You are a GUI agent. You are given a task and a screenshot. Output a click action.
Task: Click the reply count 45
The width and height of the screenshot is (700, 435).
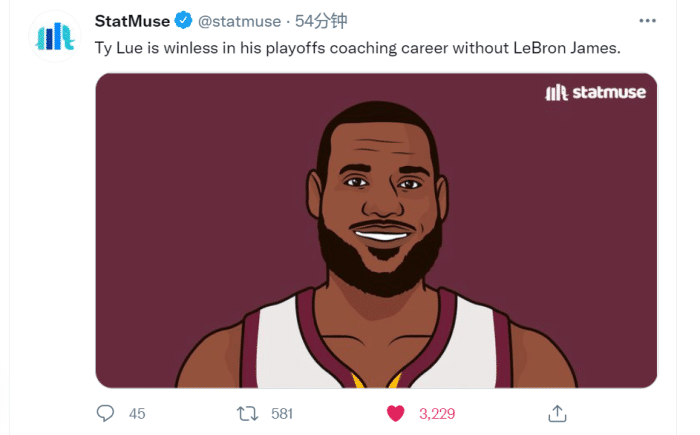click(x=138, y=413)
